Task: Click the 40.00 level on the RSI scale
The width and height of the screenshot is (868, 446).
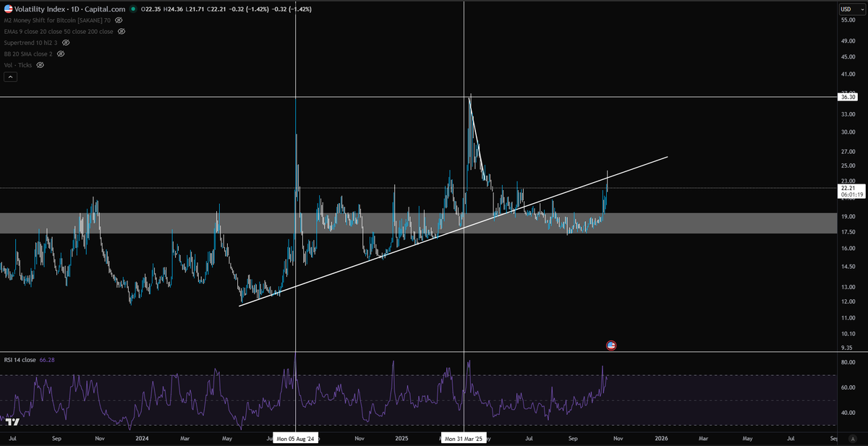Action: (848, 413)
